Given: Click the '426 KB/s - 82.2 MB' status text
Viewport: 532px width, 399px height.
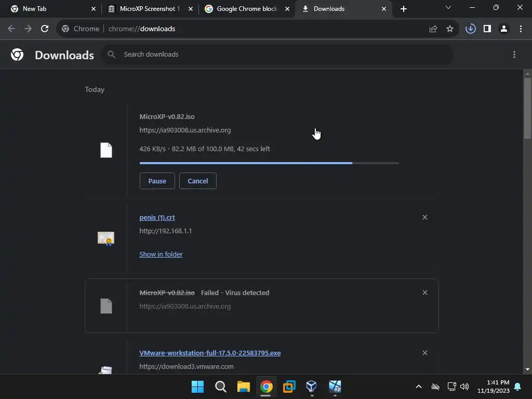Looking at the screenshot, I should 205,149.
